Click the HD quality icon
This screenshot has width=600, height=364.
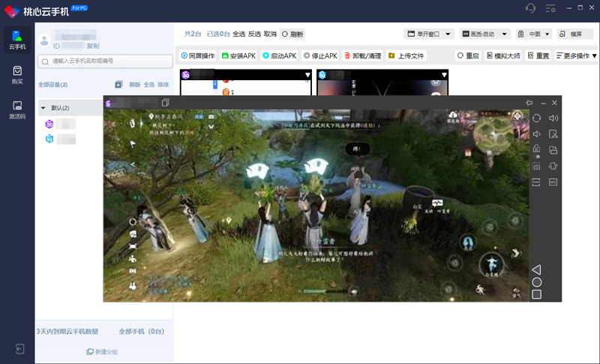tap(553, 182)
